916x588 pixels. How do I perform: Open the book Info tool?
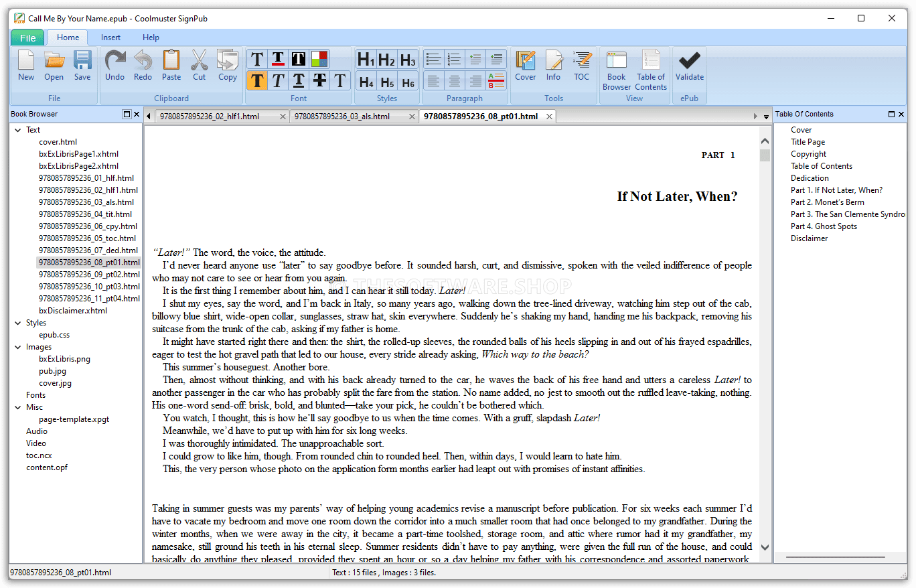[x=554, y=66]
